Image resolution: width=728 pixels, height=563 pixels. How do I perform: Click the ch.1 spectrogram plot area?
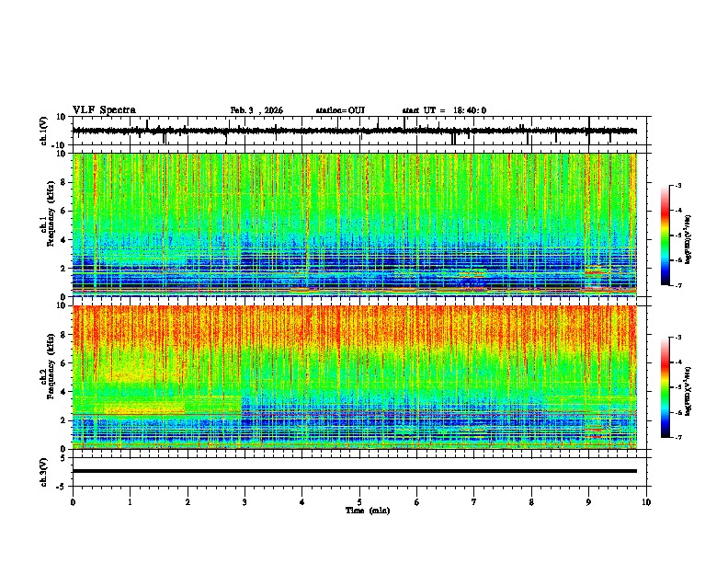click(x=355, y=224)
